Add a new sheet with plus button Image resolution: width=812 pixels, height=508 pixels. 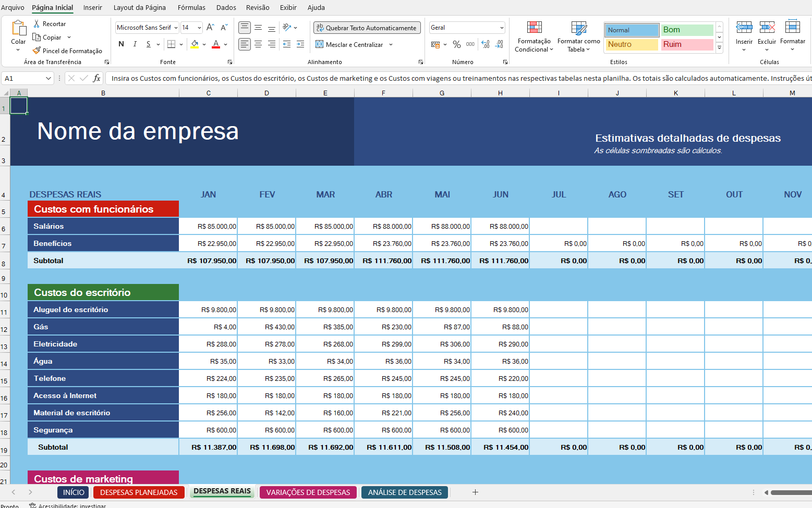coord(475,492)
